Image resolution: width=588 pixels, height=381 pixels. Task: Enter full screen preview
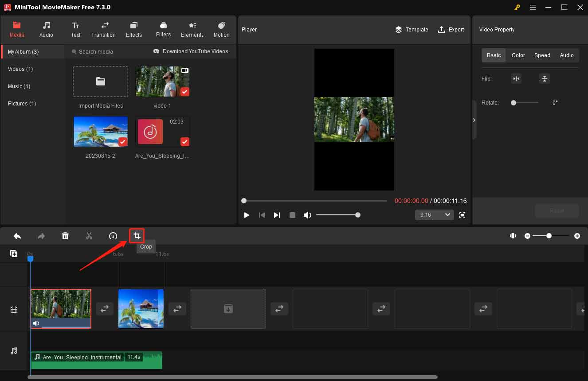coord(462,215)
